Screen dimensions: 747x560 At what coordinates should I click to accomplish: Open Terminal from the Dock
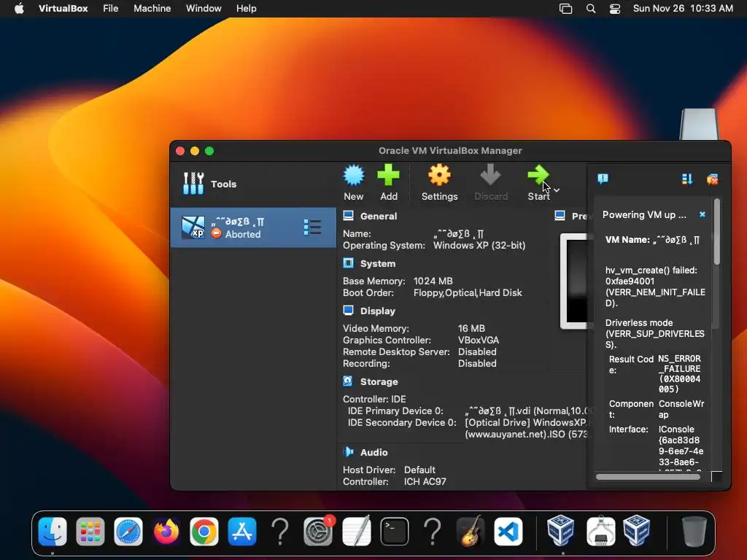394,531
